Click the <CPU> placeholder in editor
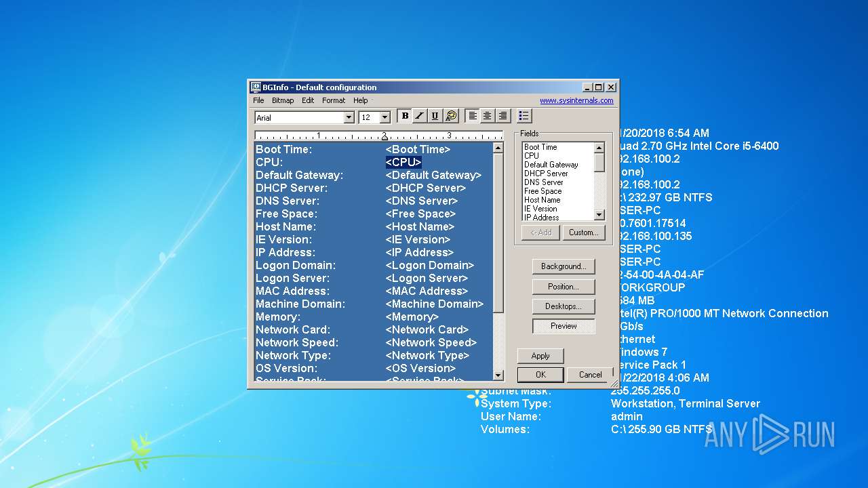Viewport: 868px width, 488px height. [x=403, y=162]
